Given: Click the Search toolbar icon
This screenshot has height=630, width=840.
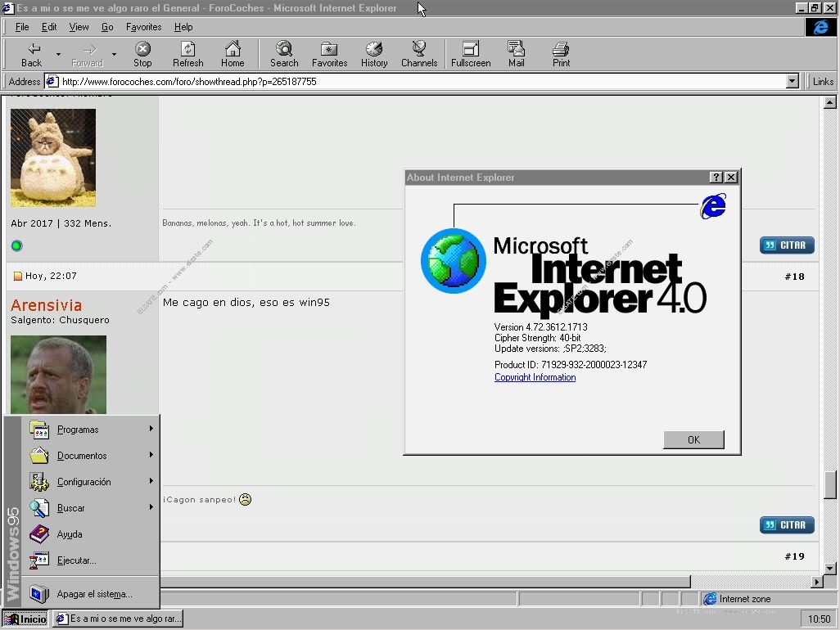Looking at the screenshot, I should (x=283, y=49).
